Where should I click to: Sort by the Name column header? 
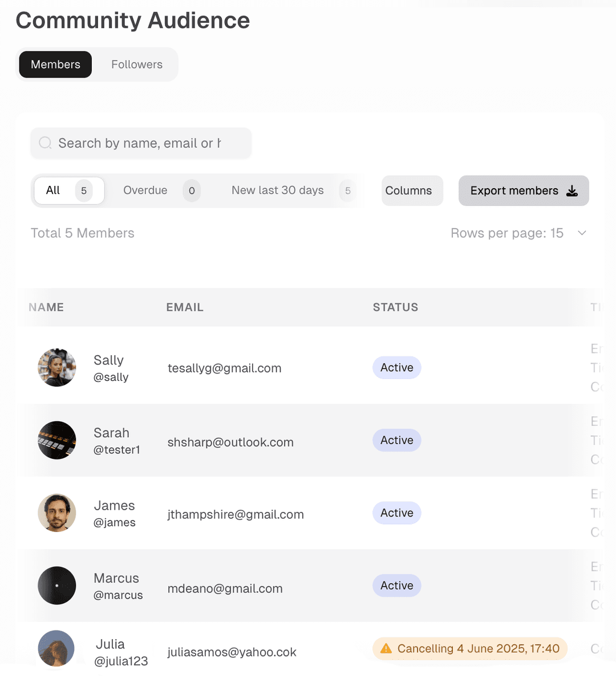[x=46, y=307]
